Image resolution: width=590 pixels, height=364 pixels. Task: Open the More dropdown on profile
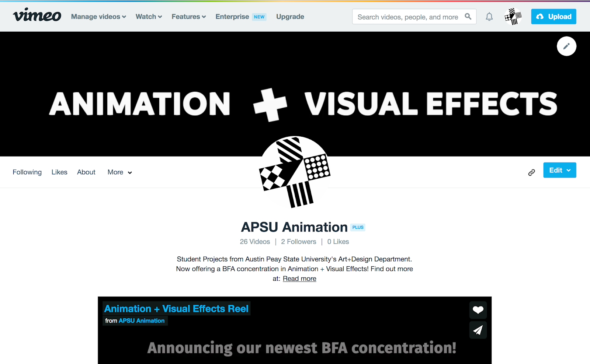tap(119, 172)
